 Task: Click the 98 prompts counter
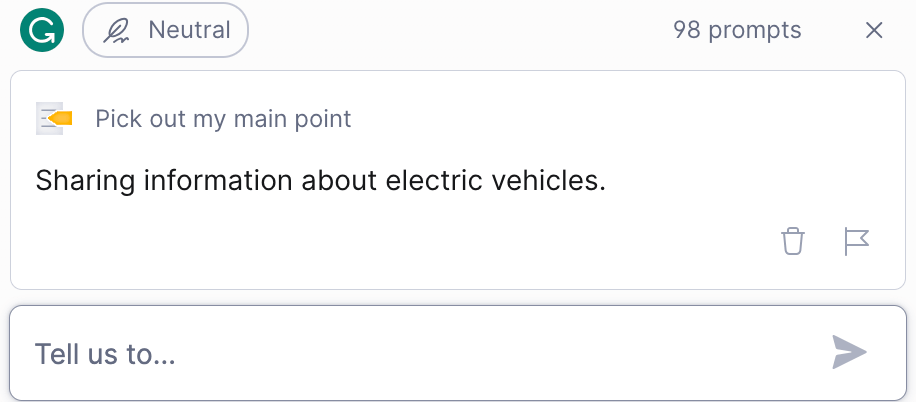(737, 30)
